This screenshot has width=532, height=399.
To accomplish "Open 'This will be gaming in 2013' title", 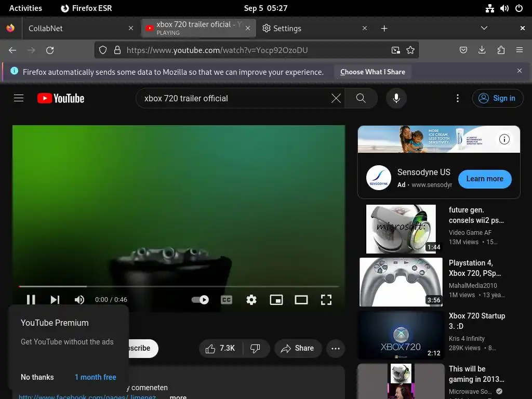I will pyautogui.click(x=476, y=374).
